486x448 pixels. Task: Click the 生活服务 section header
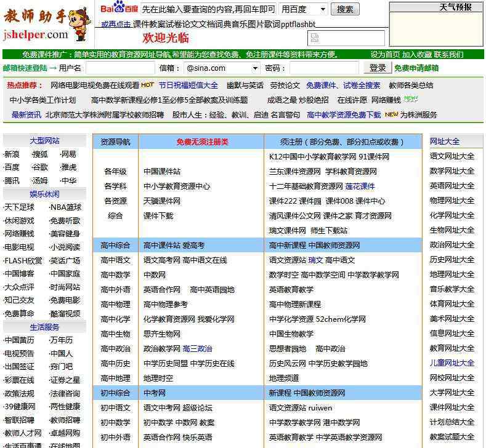pyautogui.click(x=44, y=327)
